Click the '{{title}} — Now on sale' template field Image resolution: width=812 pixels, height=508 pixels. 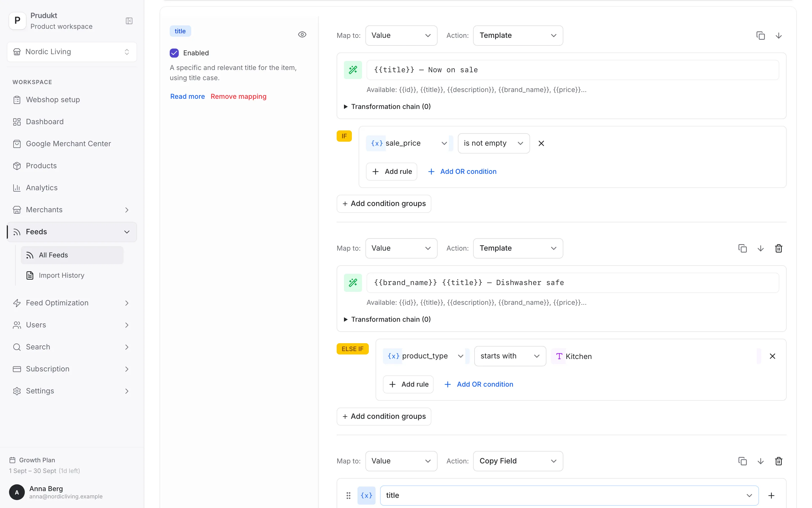pyautogui.click(x=572, y=70)
